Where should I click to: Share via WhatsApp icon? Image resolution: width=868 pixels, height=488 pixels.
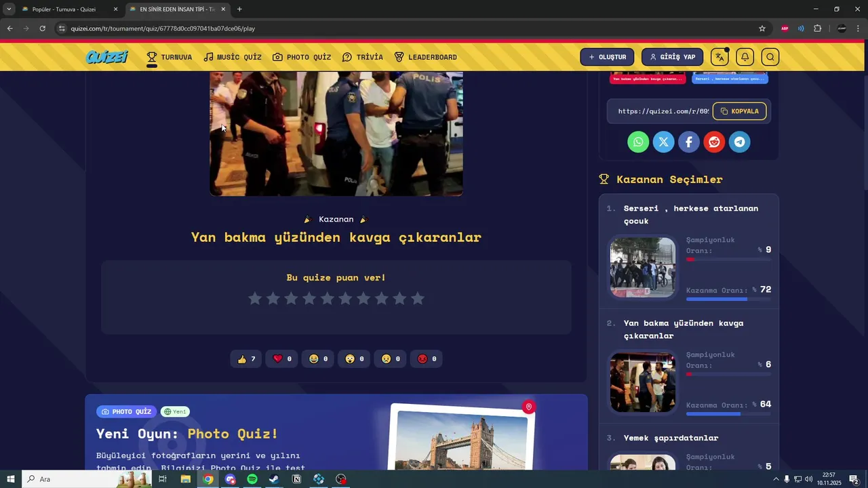click(x=638, y=142)
